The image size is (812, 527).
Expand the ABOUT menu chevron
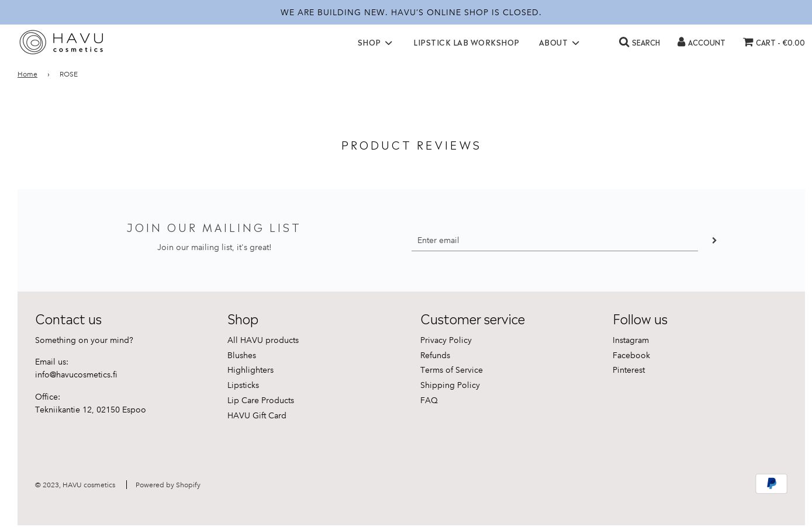[575, 43]
